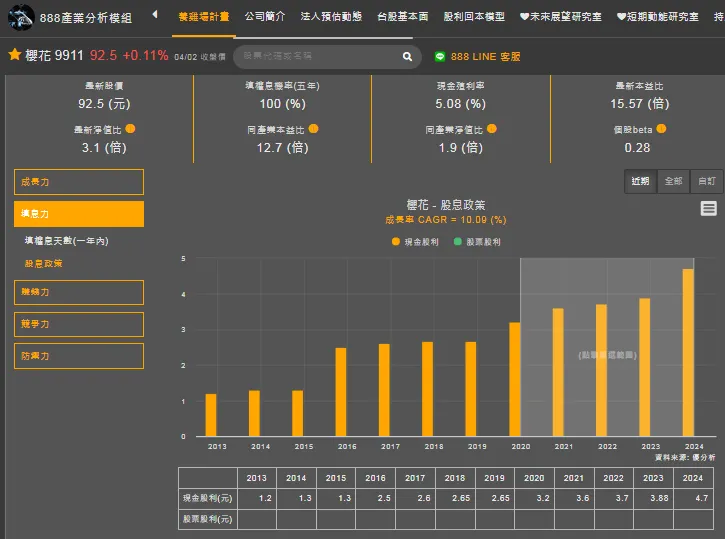Screen dimensions: 725x539
Task: Expand the 成長力 section
Action: click(79, 182)
